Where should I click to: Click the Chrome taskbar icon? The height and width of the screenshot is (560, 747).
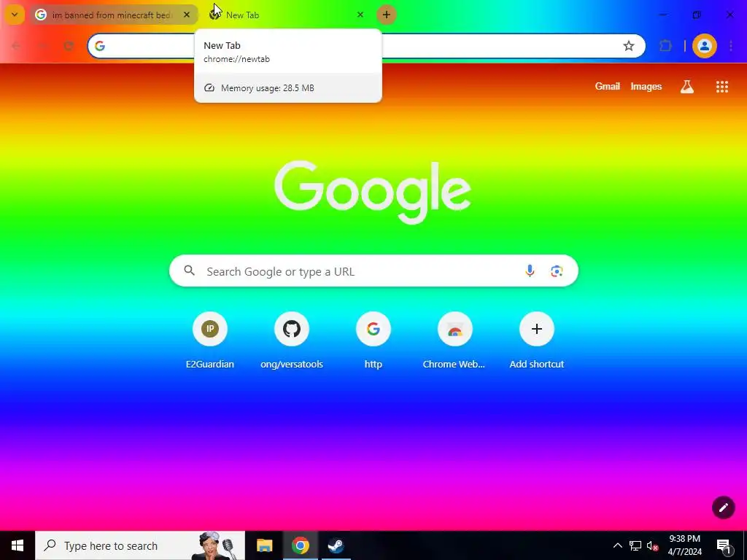coord(300,545)
